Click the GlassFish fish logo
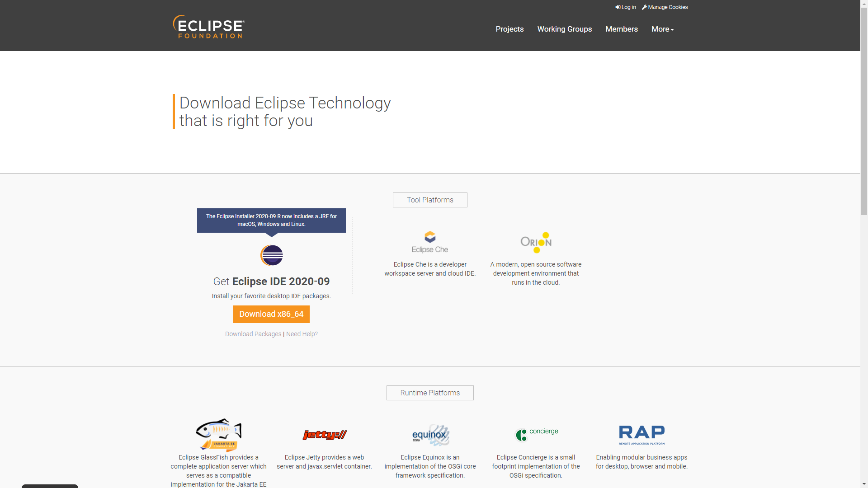Viewport: 868px width, 488px height. coord(218,435)
